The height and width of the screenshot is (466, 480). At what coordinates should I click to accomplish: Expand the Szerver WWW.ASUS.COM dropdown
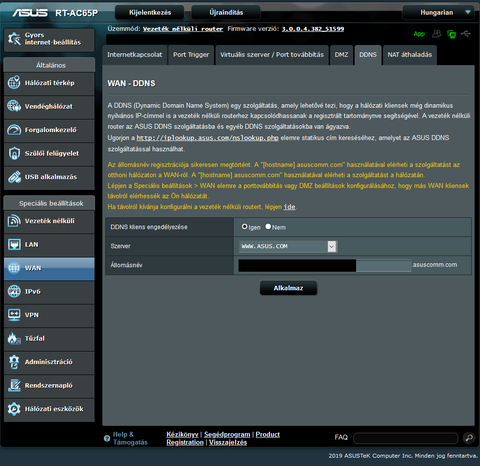tap(288, 246)
